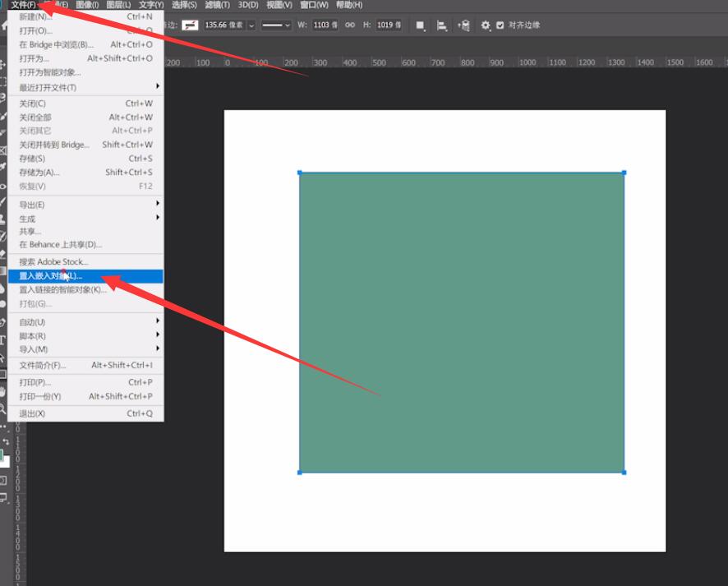728x586 pixels.
Task: Choose 在 Bridge 中浏览(B)... item
Action: (x=86, y=44)
